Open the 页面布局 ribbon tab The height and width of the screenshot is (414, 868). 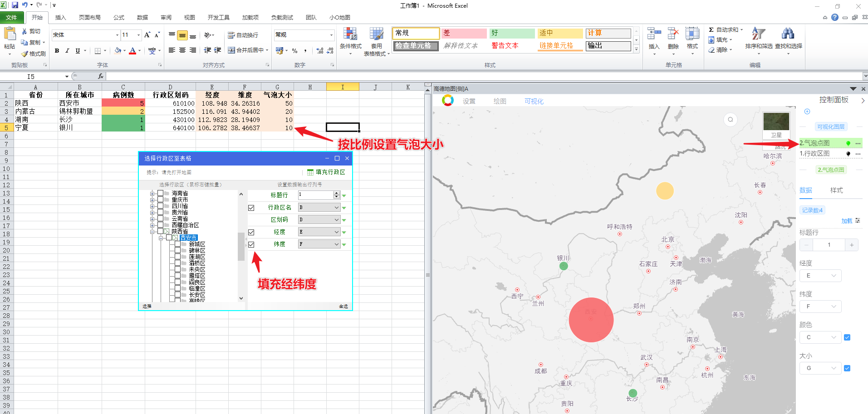coord(89,18)
